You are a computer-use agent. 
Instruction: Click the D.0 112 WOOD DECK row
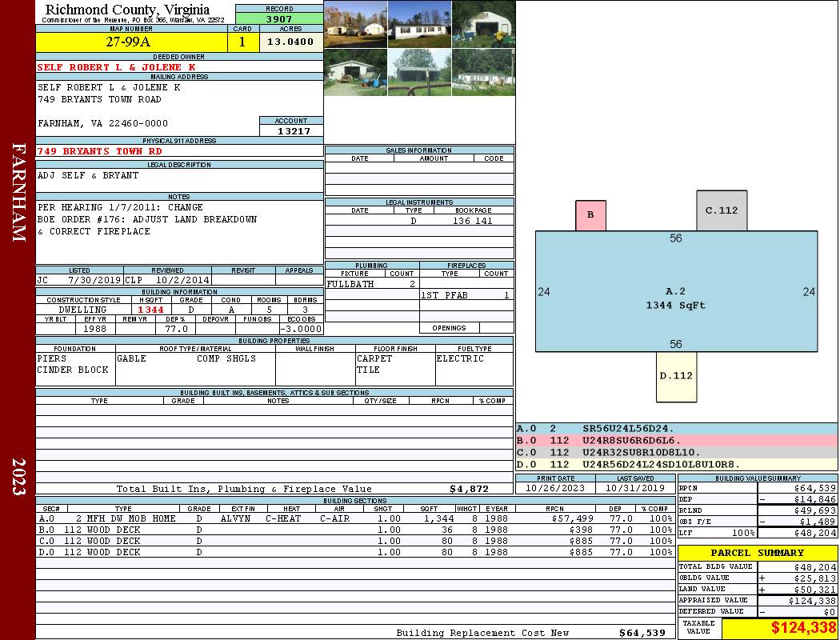[355, 552]
